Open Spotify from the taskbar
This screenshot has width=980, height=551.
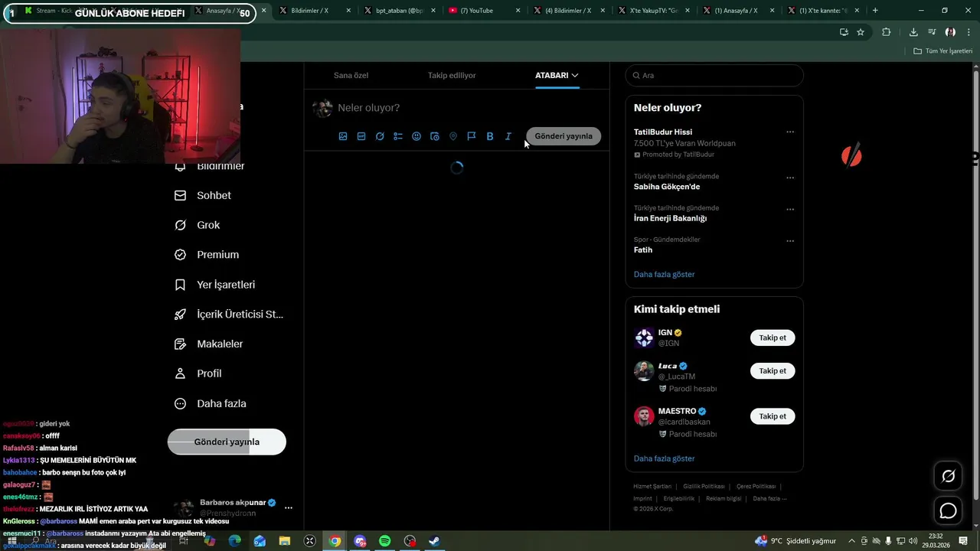(385, 541)
